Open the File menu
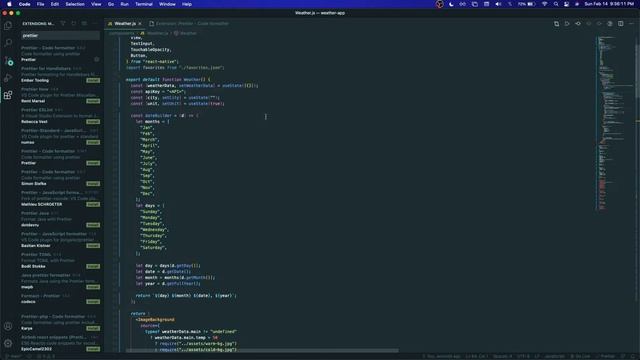The height and width of the screenshot is (360, 640). click(40, 4)
